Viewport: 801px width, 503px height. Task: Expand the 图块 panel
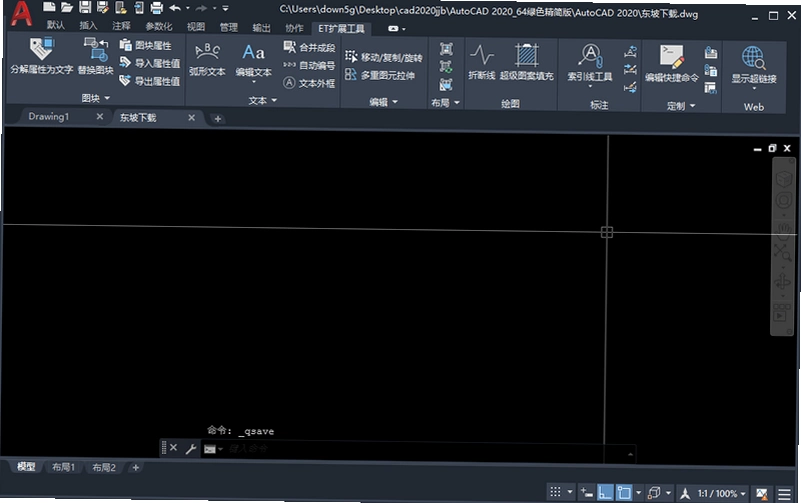[x=96, y=98]
